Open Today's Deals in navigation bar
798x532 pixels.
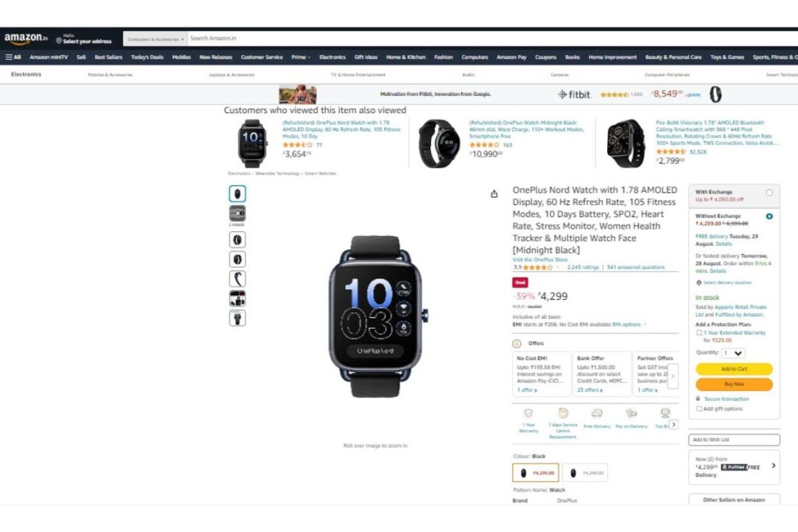(147, 57)
